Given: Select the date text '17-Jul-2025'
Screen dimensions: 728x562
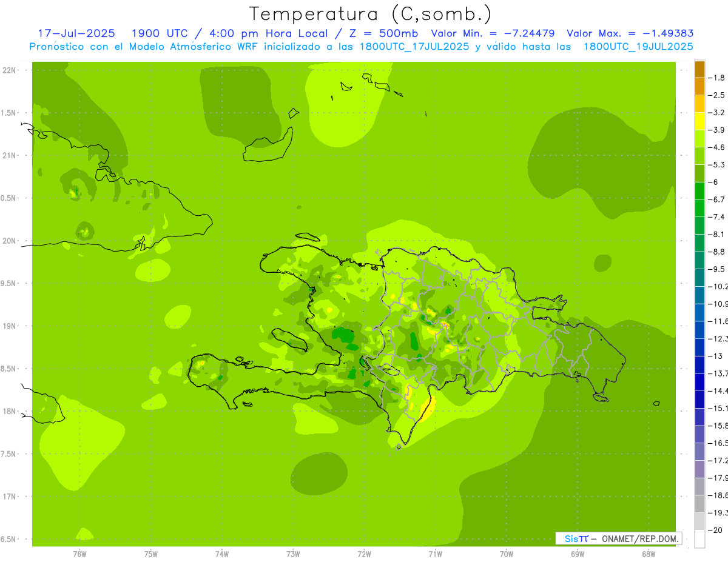Looking at the screenshot, I should 76,33.
